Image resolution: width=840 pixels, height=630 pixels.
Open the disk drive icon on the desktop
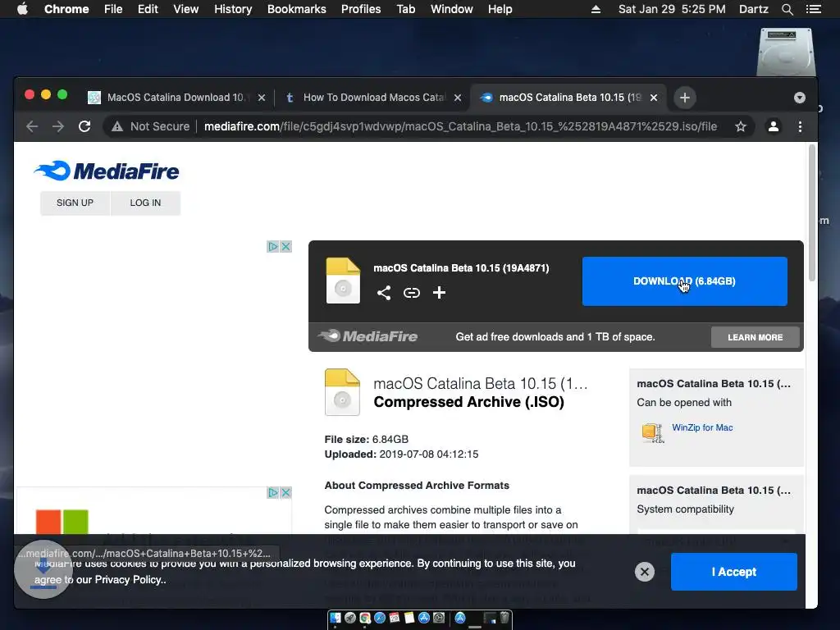(x=786, y=52)
